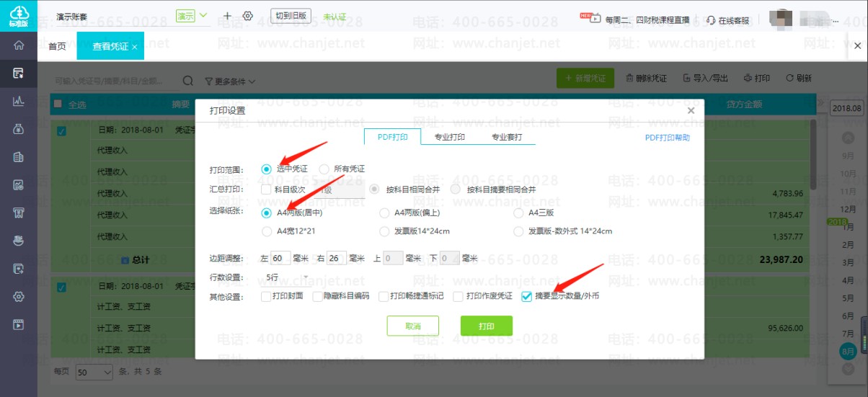Choose A4两版(居中) paper option

[267, 213]
